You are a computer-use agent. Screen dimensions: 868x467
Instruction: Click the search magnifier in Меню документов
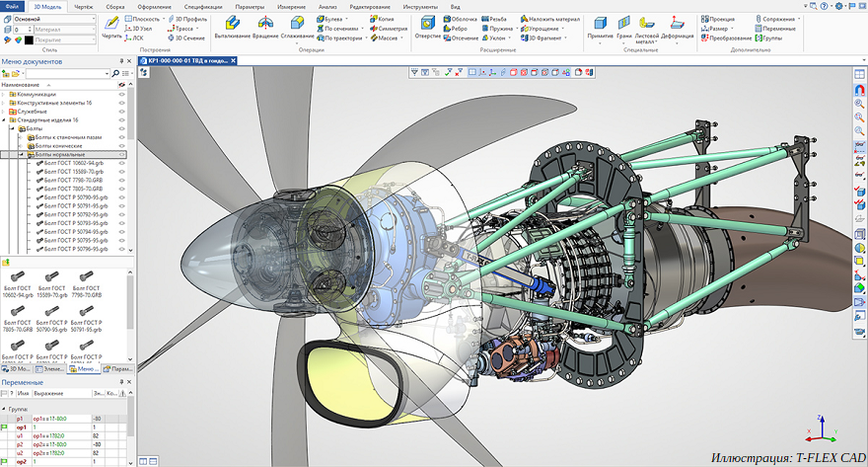coord(115,73)
